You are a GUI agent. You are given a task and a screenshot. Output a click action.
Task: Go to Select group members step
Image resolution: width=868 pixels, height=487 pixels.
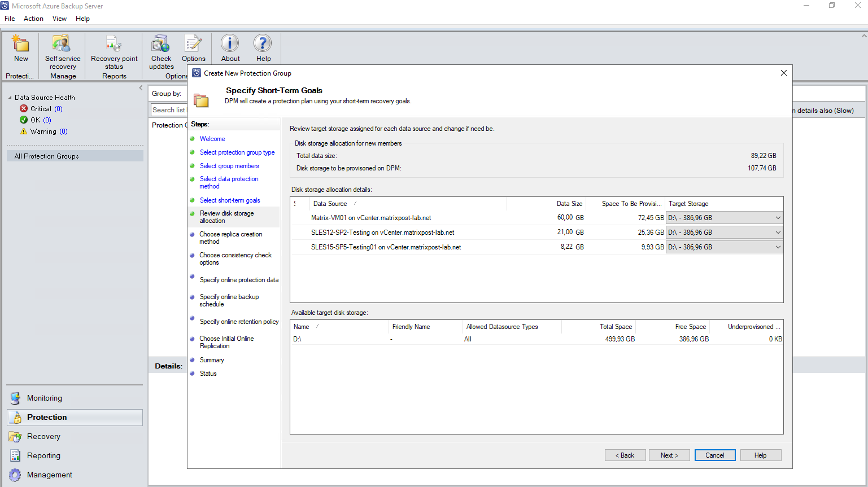click(x=229, y=166)
